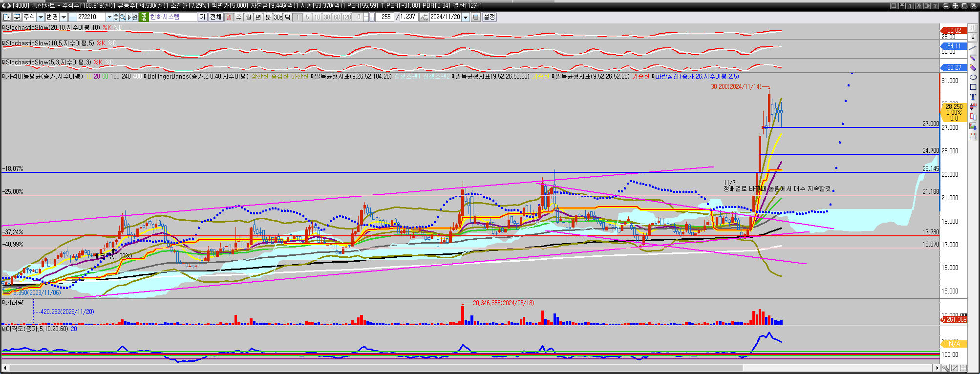980x374 pixels.
Task: Click the StochasticSlow(5,3,지수이평,3) label
Action: [x=49, y=62]
